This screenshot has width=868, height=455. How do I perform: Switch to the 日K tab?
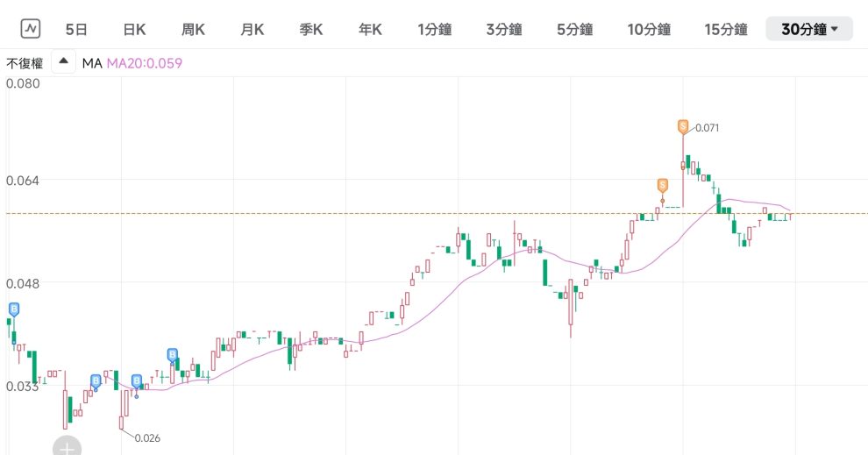[x=134, y=29]
